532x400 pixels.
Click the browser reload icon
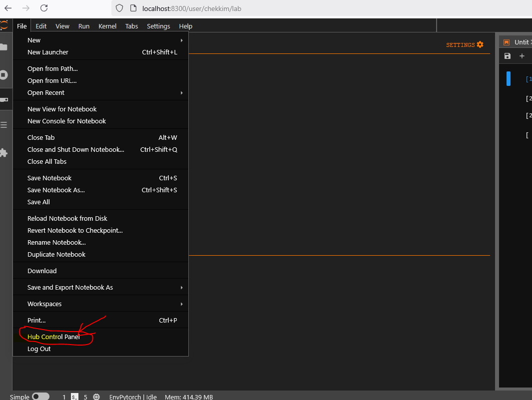coord(44,8)
